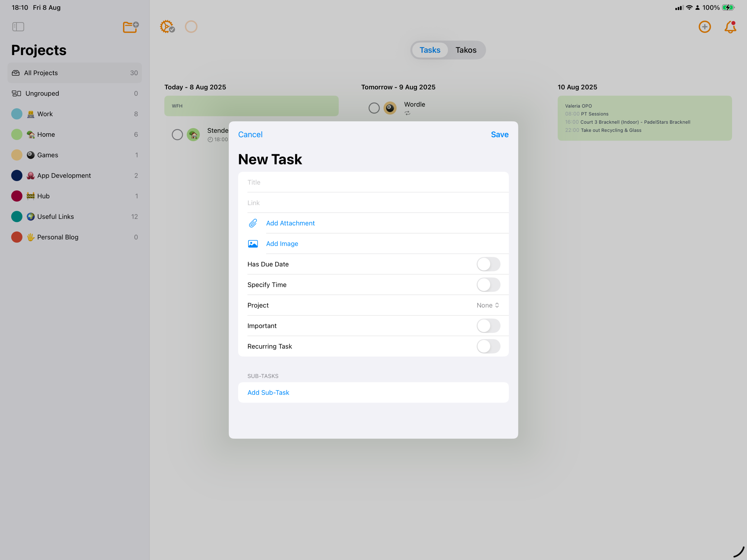Toggle the sidebar visibility icon
The image size is (747, 560).
tap(18, 27)
